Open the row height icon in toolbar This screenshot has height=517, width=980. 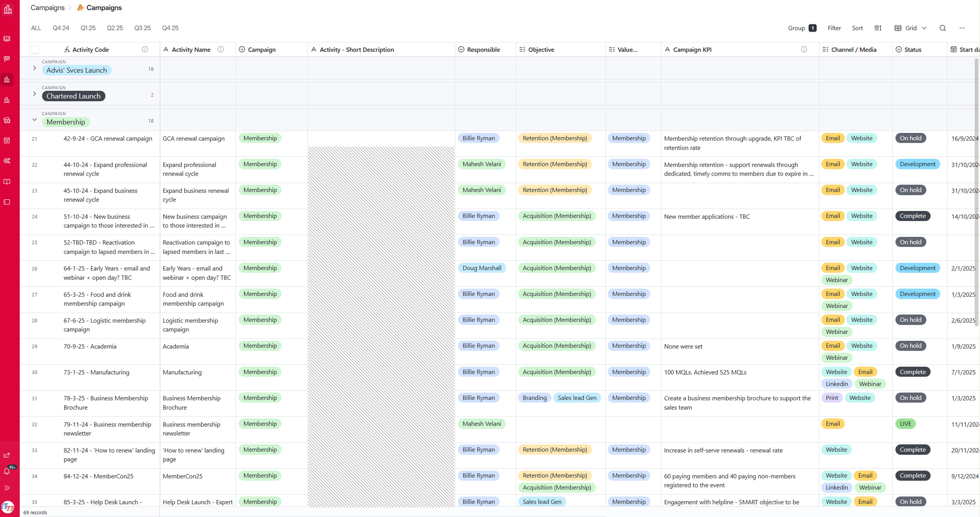click(x=878, y=28)
